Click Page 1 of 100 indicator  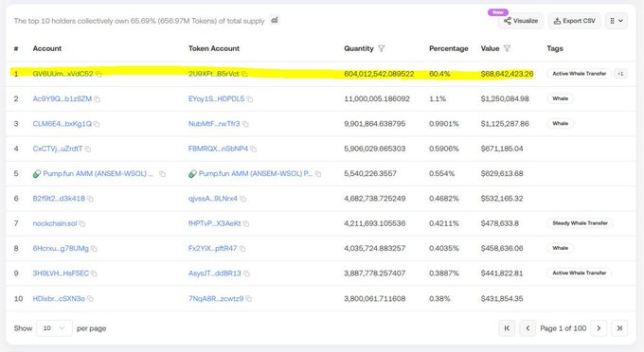(563, 328)
